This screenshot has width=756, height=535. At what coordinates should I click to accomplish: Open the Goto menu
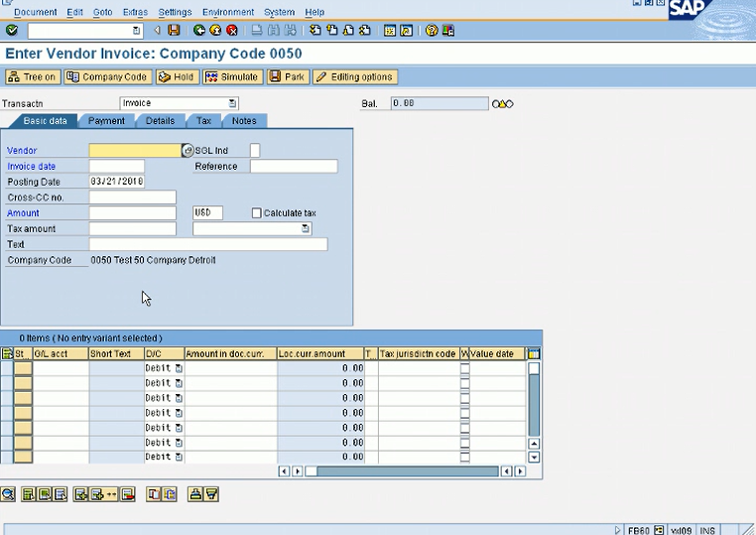tap(103, 12)
